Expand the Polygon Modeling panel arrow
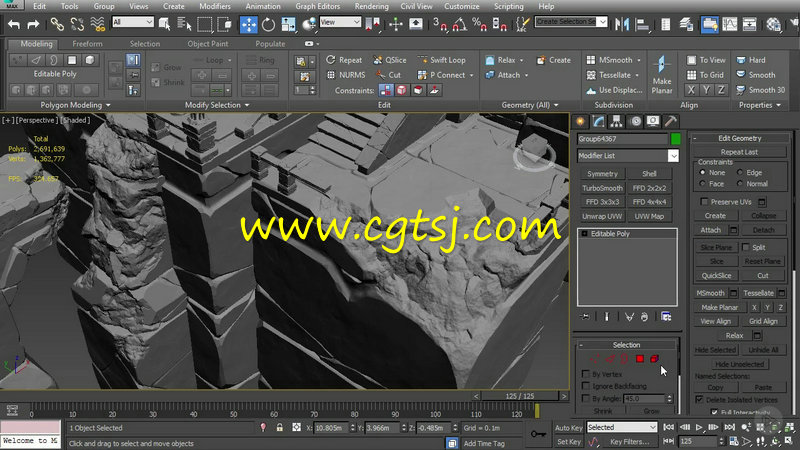This screenshot has height=450, width=800. pyautogui.click(x=108, y=105)
